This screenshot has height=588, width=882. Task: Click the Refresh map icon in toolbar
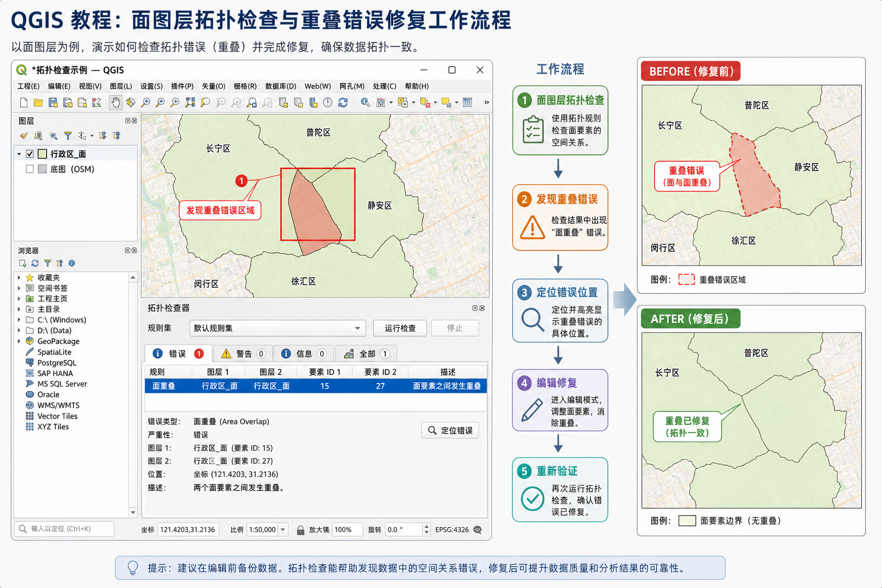click(x=343, y=102)
